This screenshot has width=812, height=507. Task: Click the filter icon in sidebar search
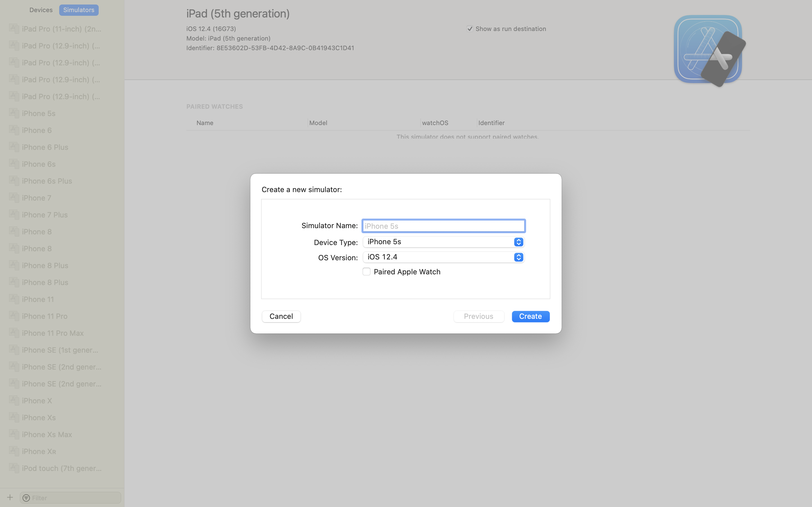pyautogui.click(x=26, y=498)
